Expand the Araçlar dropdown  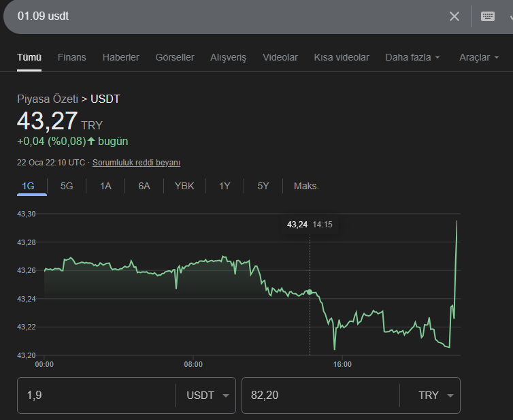point(479,57)
